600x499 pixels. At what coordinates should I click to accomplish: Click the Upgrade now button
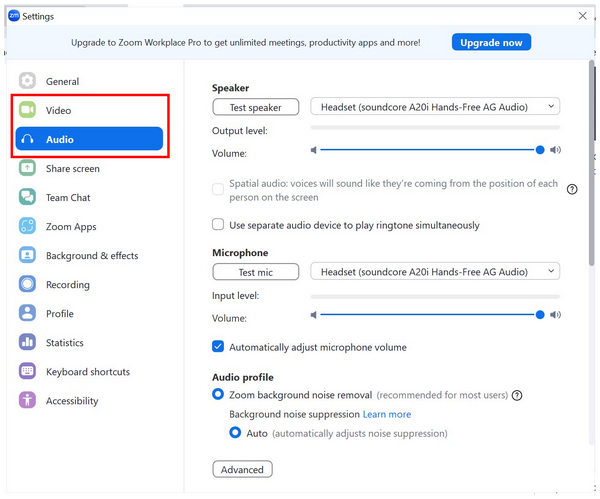491,42
